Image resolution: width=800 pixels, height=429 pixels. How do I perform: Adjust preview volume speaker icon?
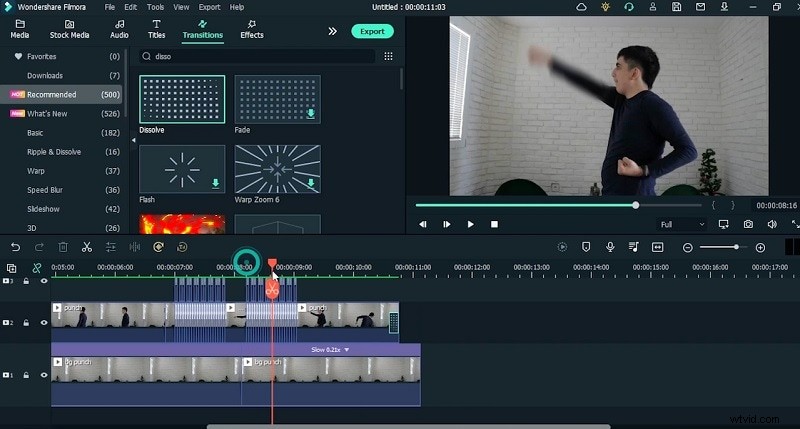click(772, 224)
